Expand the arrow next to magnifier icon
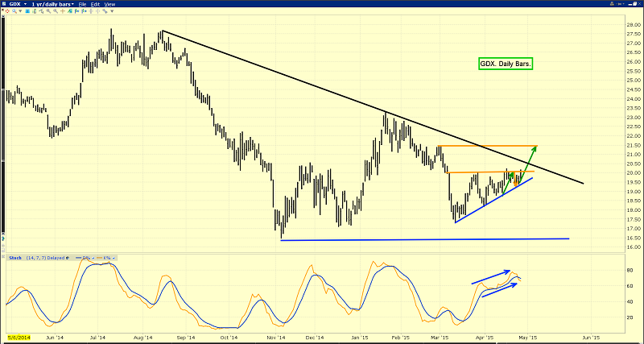Viewport: 644px width, 344px height. (20, 11)
